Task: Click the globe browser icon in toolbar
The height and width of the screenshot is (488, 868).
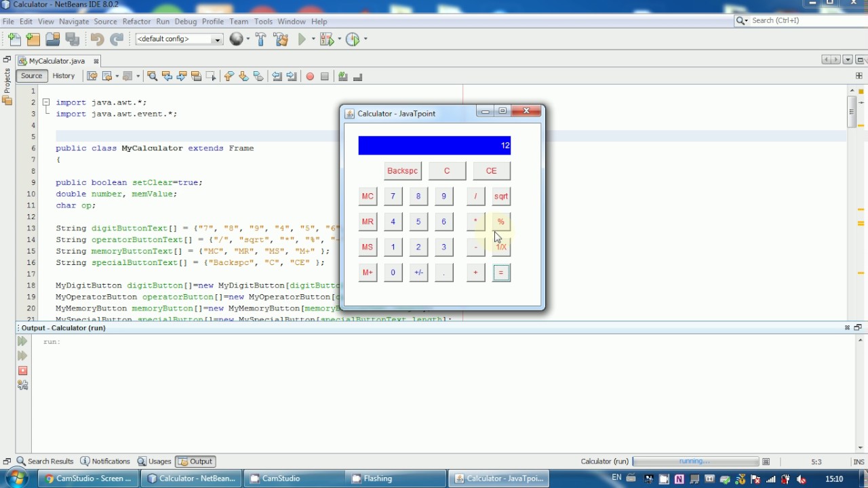Action: tap(236, 39)
